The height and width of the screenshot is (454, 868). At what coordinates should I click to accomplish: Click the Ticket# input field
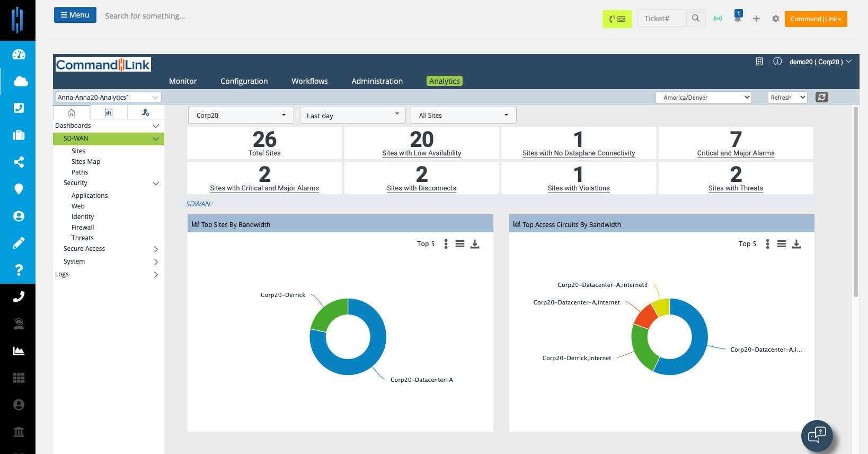tap(662, 19)
